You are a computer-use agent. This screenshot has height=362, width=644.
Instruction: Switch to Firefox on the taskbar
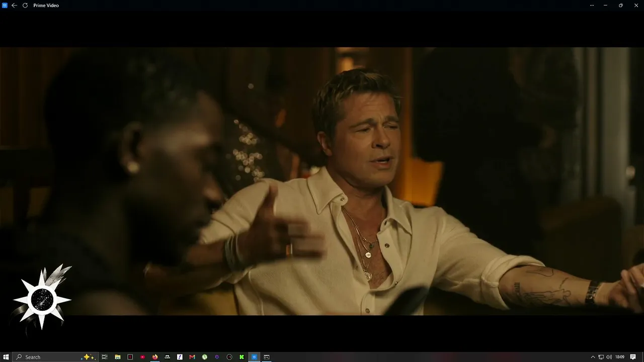coord(155,357)
